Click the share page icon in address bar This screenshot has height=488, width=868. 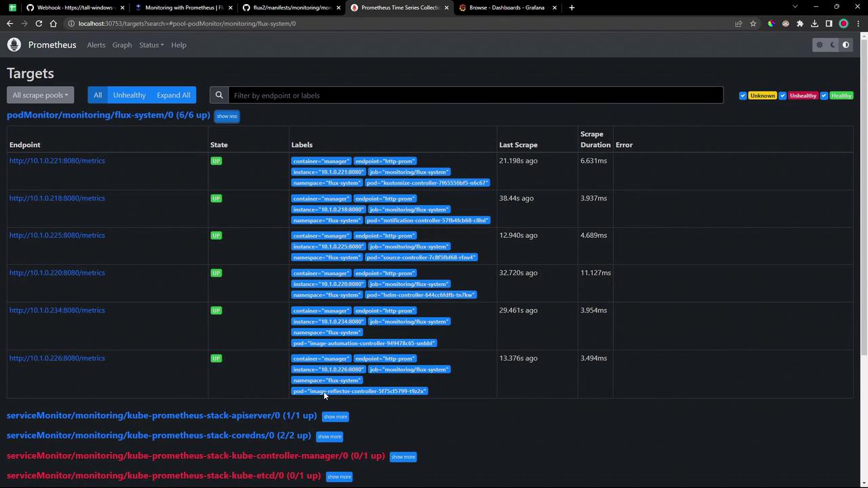pyautogui.click(x=738, y=24)
